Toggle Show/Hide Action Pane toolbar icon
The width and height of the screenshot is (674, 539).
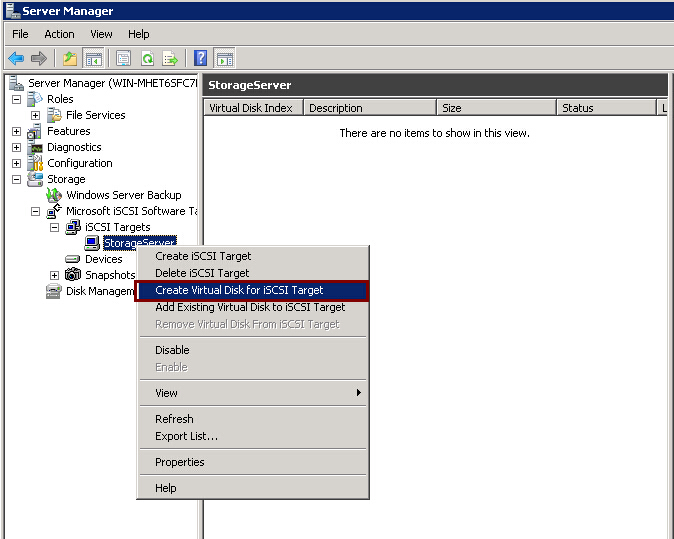[225, 58]
